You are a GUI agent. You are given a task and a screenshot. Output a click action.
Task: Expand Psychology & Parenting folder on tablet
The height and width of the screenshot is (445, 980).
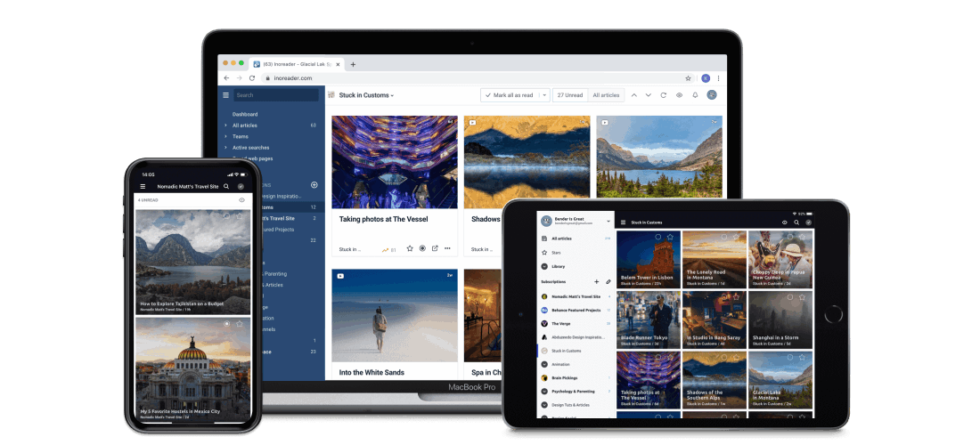pyautogui.click(x=544, y=392)
